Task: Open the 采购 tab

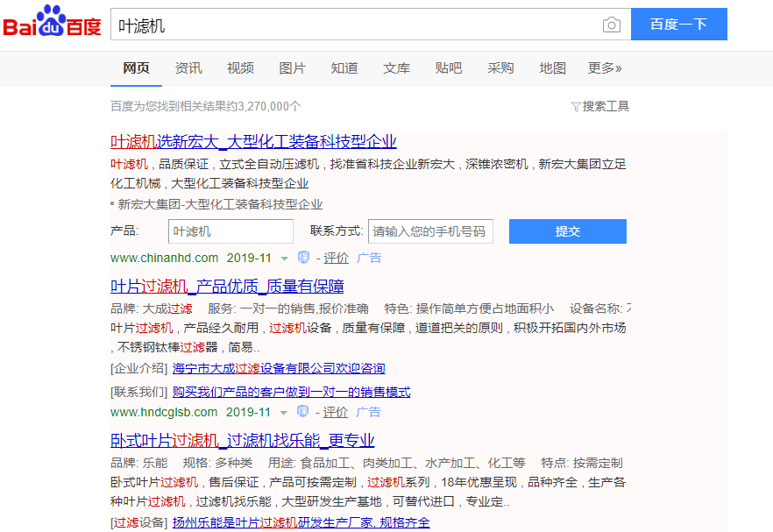Action: (500, 68)
